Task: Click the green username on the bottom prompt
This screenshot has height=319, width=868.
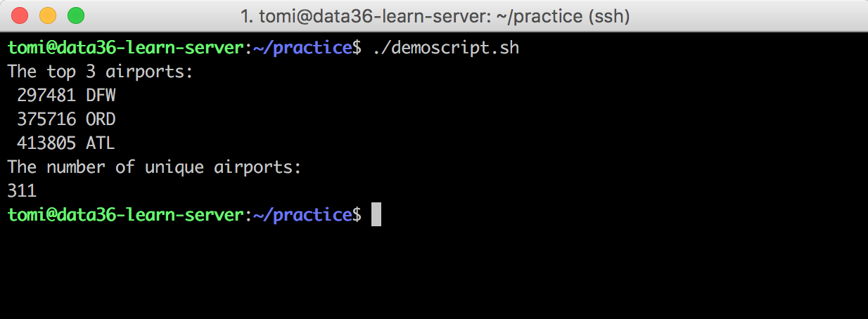Action: click(125, 214)
